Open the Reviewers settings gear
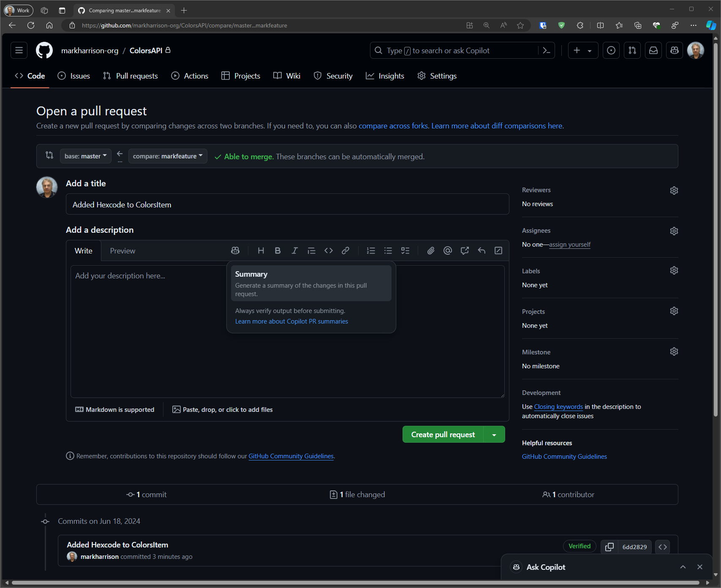This screenshot has height=588, width=721. tap(674, 191)
